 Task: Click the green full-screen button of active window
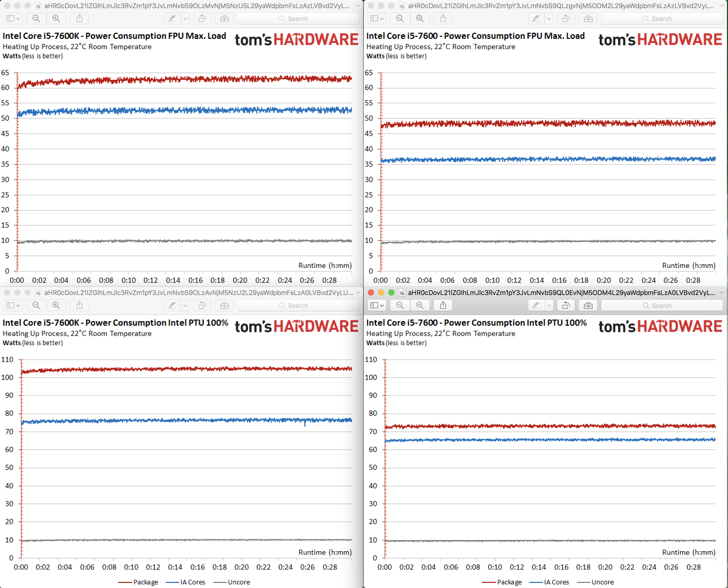391,293
